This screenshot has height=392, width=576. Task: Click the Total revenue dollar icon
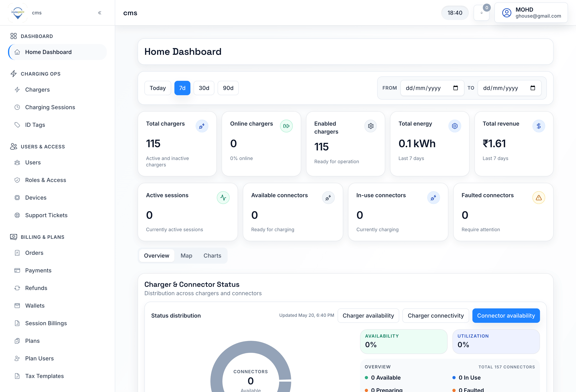pos(539,126)
